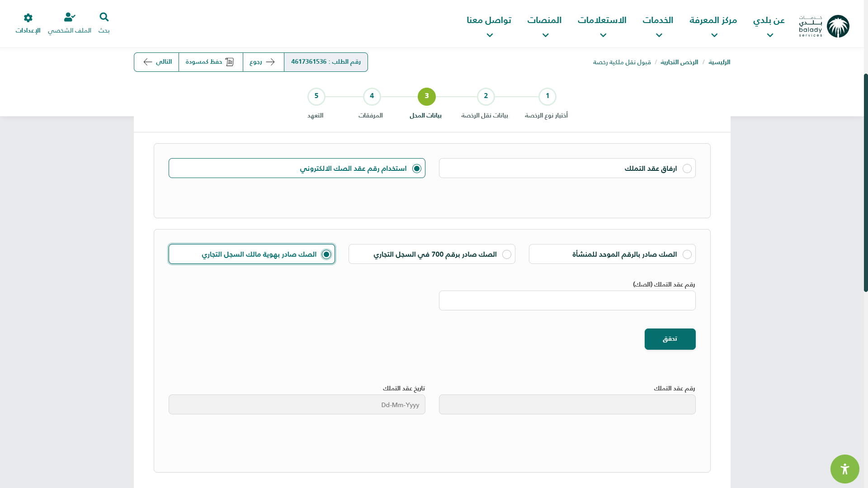Click the Balady palm logo
Screen dimensions: 868x488
click(838, 26)
